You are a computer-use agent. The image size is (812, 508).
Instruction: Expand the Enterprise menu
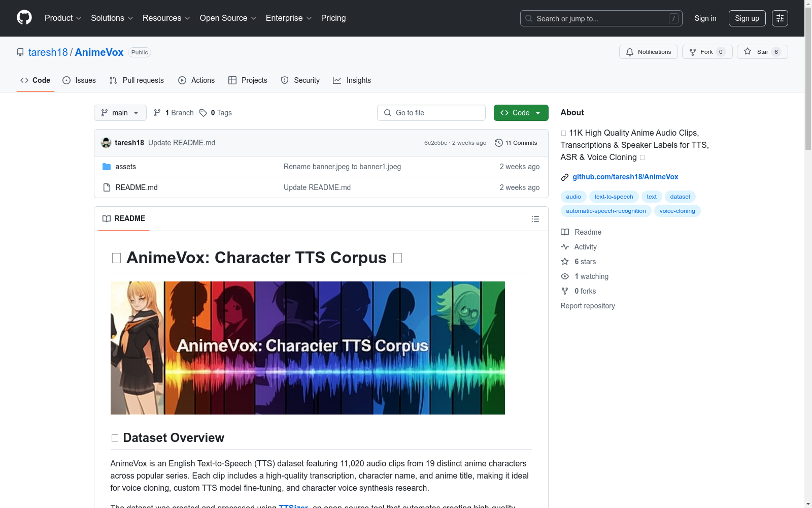[x=289, y=18]
